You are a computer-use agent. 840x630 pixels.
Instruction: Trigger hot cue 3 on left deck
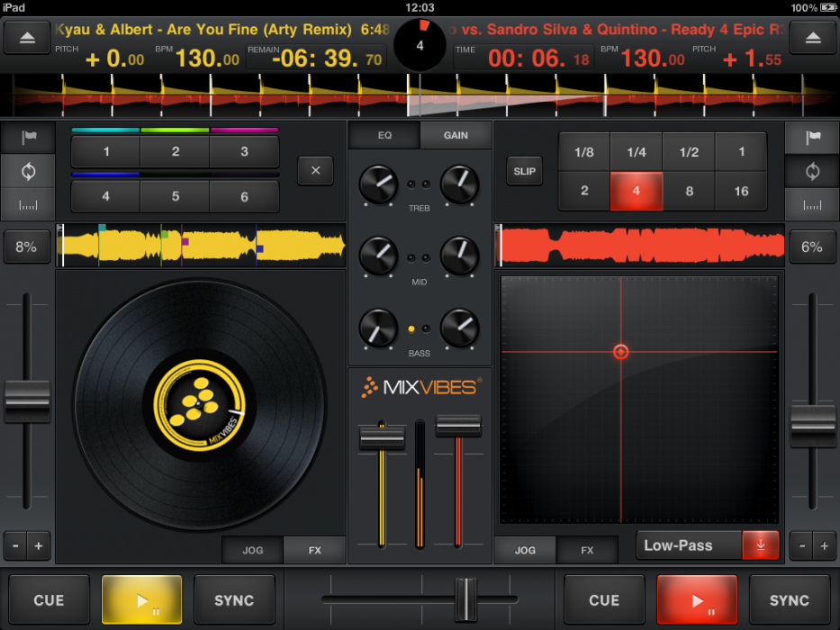pyautogui.click(x=244, y=151)
